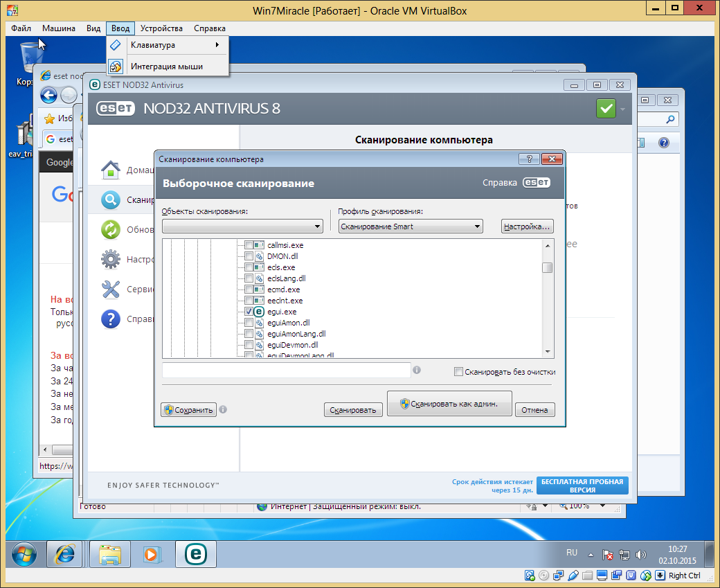Open Internet Explorer from the taskbar
Screen dimensions: 720x588
[x=64, y=555]
